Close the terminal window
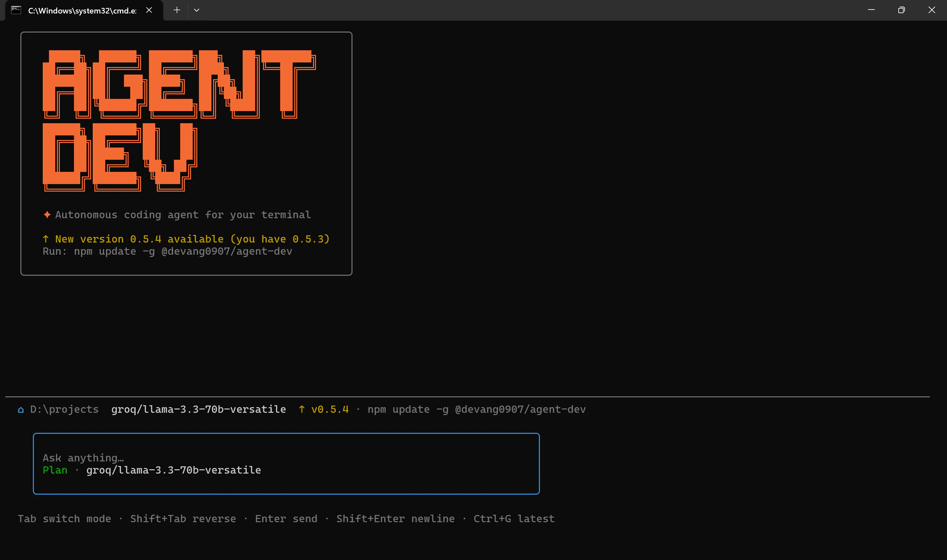Image resolution: width=947 pixels, height=560 pixels. coord(932,10)
